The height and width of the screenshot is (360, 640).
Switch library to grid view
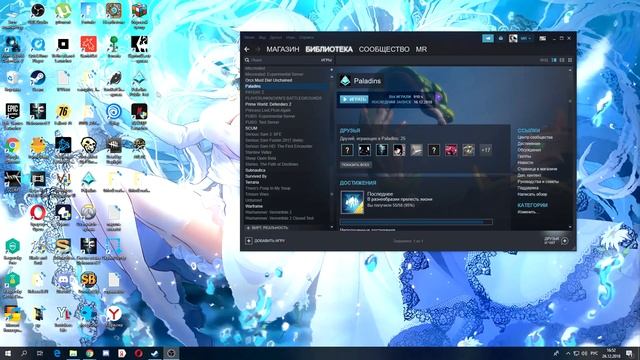pos(570,60)
